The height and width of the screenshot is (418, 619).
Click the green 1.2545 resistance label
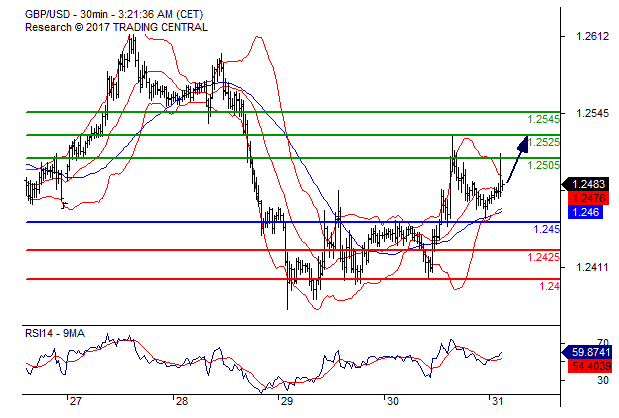(x=544, y=119)
